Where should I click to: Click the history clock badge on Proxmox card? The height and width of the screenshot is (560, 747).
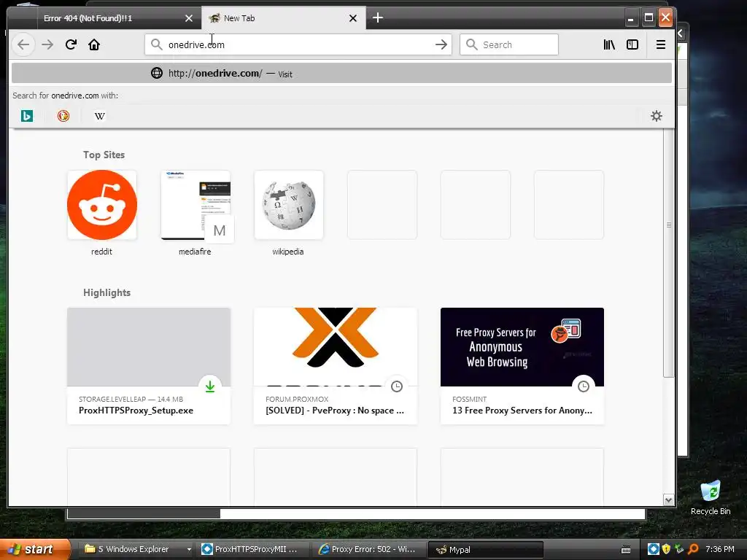397,386
